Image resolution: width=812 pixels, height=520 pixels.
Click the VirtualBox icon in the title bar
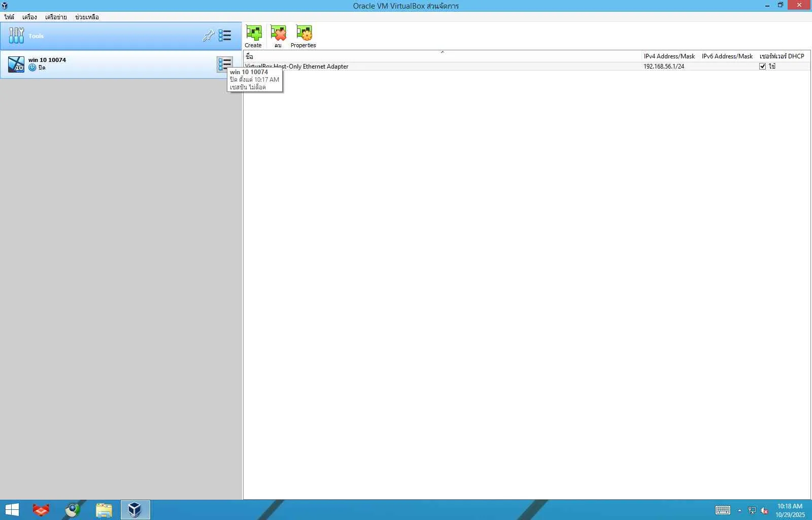click(5, 6)
